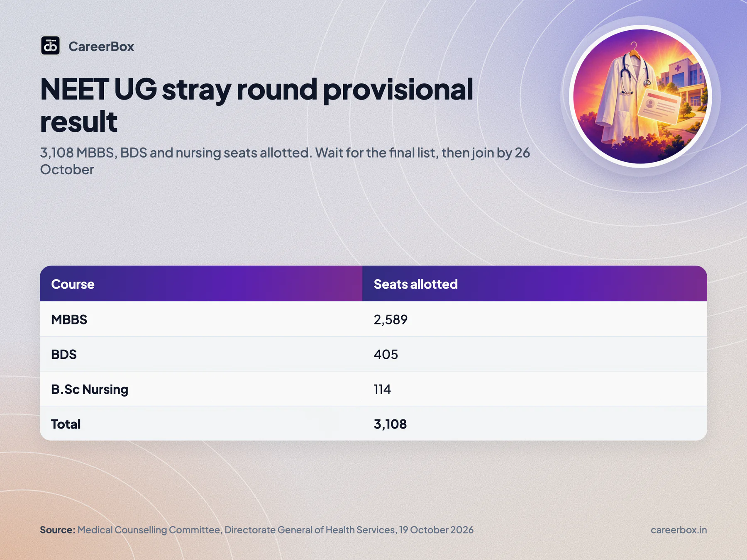Click the CareerBox logo icon

click(50, 46)
